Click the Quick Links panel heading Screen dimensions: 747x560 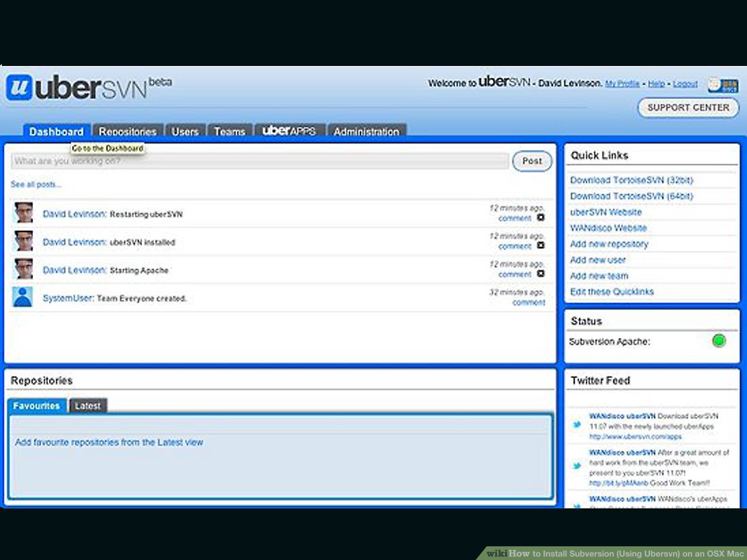point(599,156)
